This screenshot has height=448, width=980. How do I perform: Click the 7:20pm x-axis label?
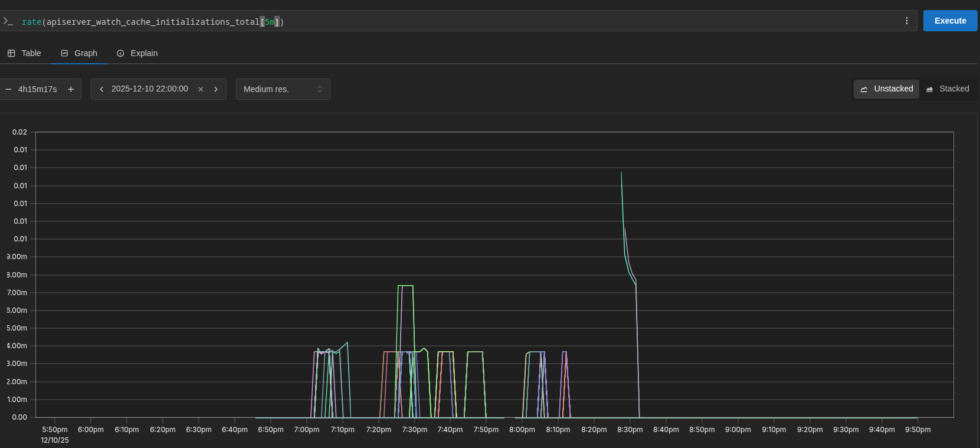(x=379, y=430)
